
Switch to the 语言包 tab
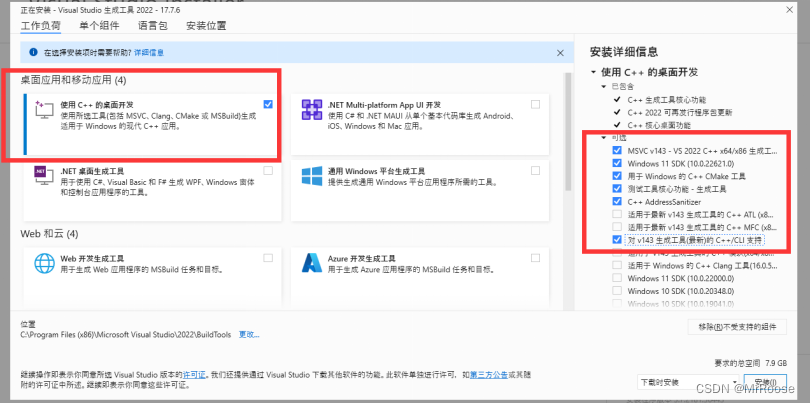tap(152, 26)
